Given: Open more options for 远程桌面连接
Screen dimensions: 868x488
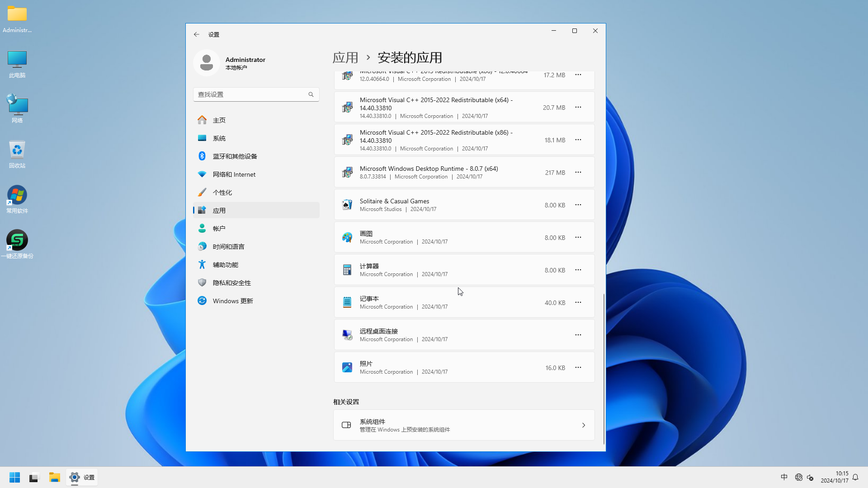Looking at the screenshot, I should pyautogui.click(x=578, y=335).
